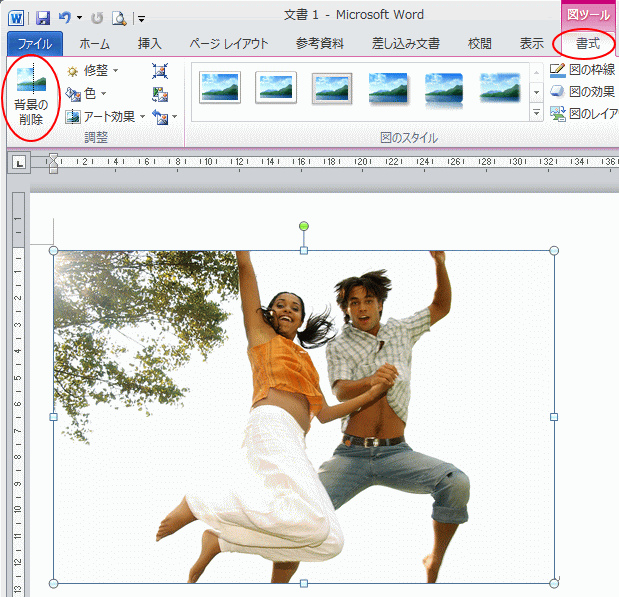This screenshot has height=597, width=619.
Task: Click the indent marker on horizontal ruler
Action: coord(53,163)
